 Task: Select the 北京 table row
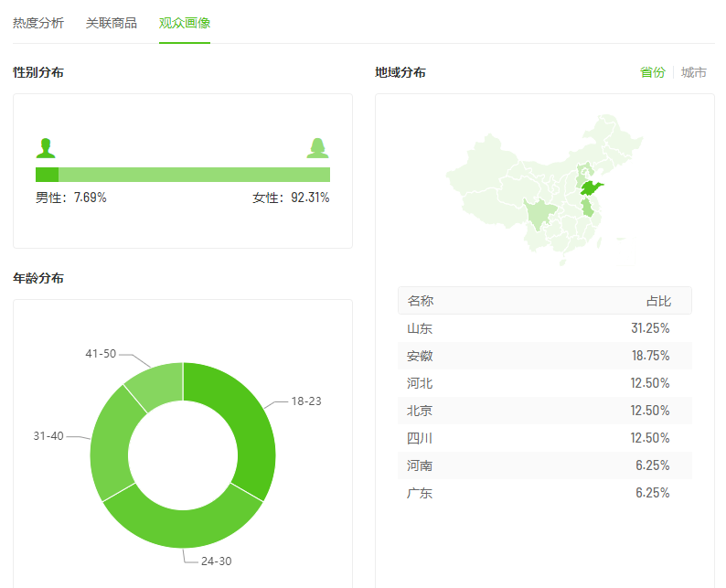[x=545, y=411]
